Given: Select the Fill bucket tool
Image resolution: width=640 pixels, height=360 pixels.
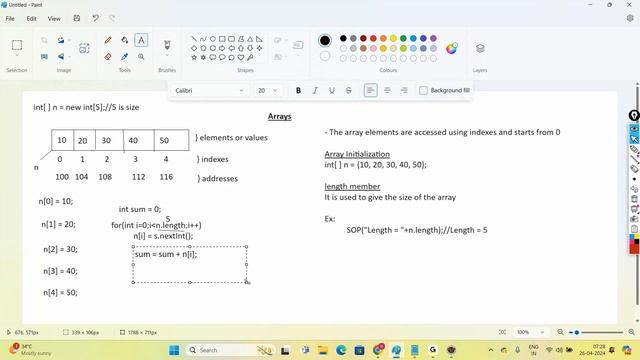Looking at the screenshot, I should pyautogui.click(x=124, y=40).
